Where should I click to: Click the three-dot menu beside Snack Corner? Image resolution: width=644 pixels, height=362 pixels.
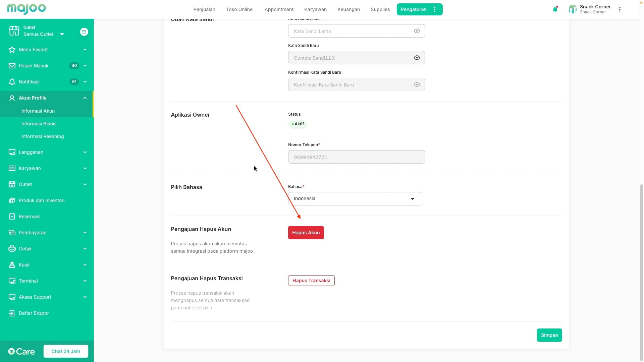[x=620, y=9]
